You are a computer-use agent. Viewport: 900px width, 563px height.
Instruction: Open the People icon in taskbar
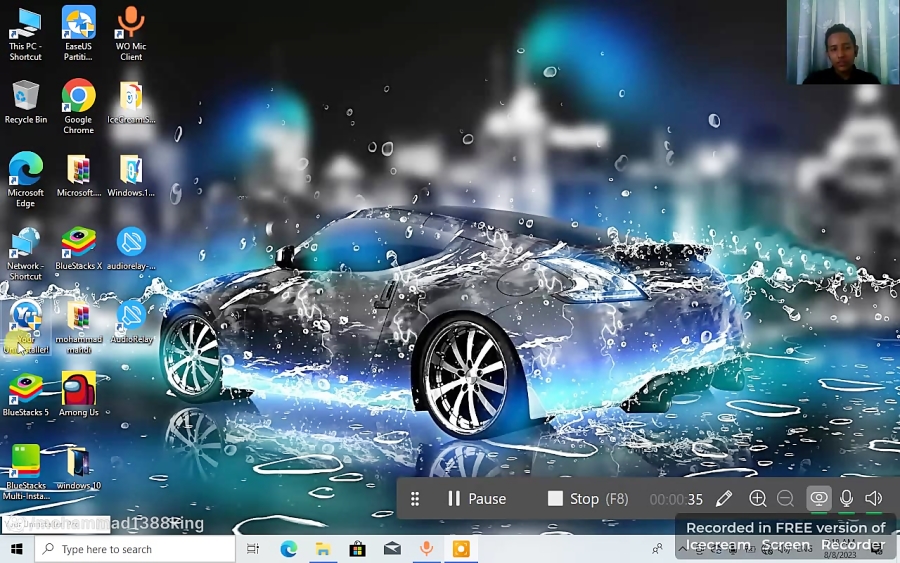[658, 549]
